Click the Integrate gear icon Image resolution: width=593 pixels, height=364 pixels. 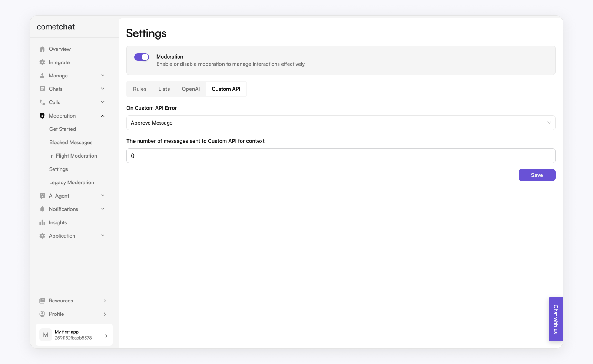tap(42, 62)
